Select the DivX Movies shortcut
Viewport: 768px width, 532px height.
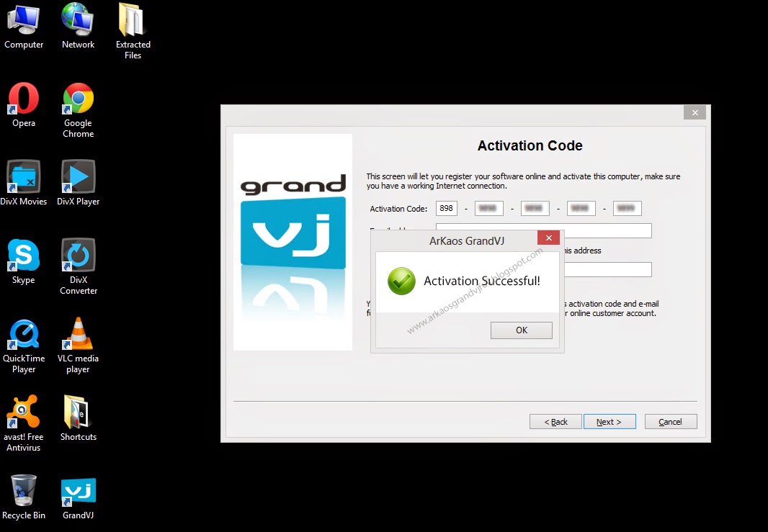click(24, 183)
